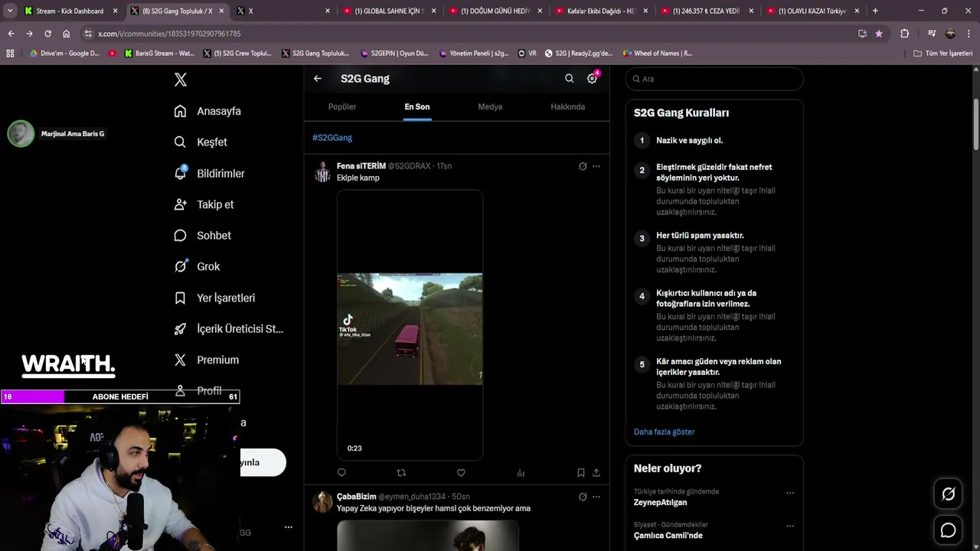
Task: Open Fena siTERİM's avatar
Action: 323,171
